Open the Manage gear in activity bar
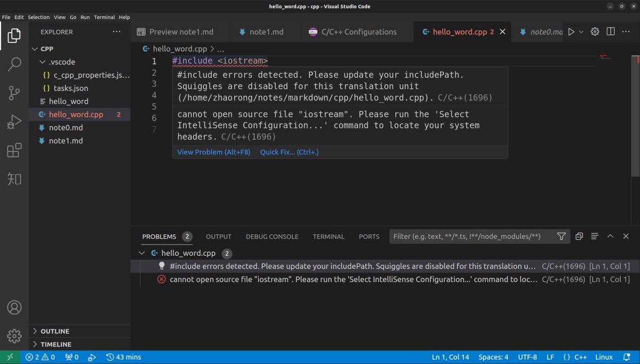 pos(14,336)
